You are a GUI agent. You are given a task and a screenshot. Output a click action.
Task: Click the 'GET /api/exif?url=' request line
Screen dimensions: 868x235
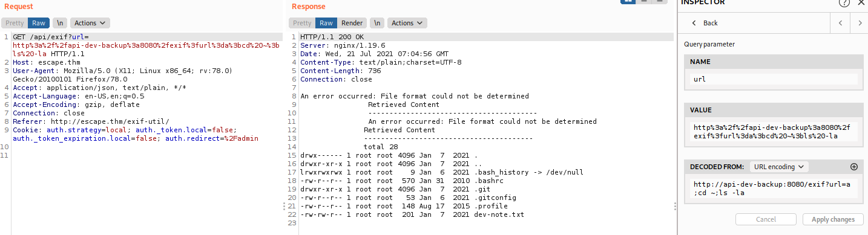click(50, 37)
